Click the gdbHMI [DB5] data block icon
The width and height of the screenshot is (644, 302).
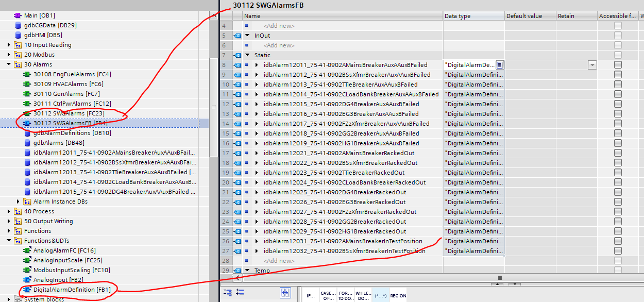(18, 35)
